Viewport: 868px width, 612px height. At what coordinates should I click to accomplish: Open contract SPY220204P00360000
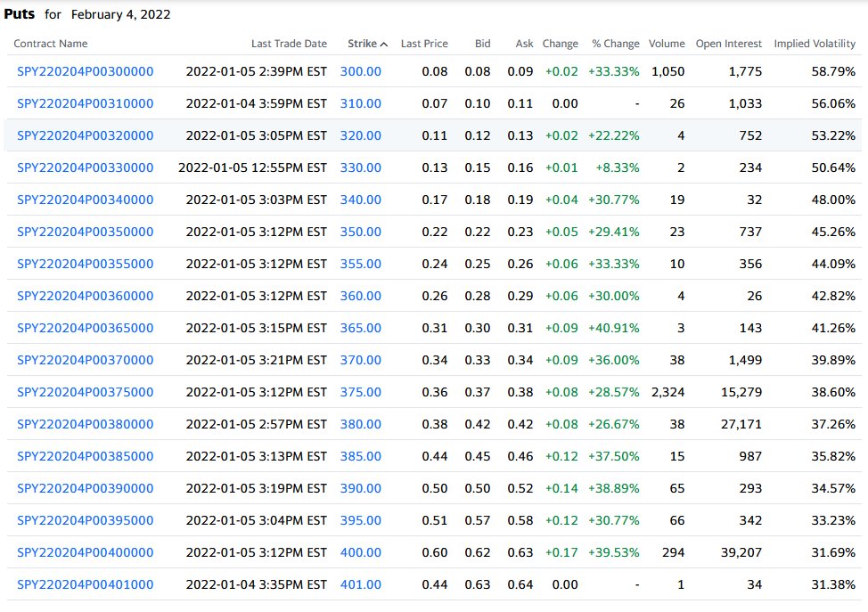click(x=86, y=296)
